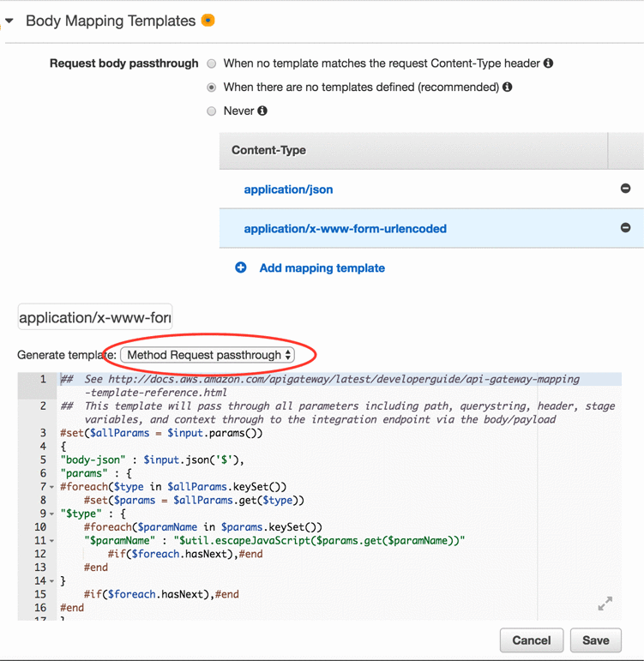Click the Request body passthrough label
Image resolution: width=644 pixels, height=661 pixels.
124,63
